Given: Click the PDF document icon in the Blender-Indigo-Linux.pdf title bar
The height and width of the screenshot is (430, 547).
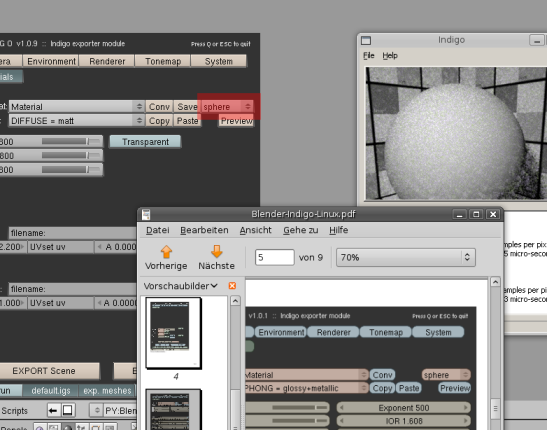Looking at the screenshot, I should pyautogui.click(x=146, y=214).
